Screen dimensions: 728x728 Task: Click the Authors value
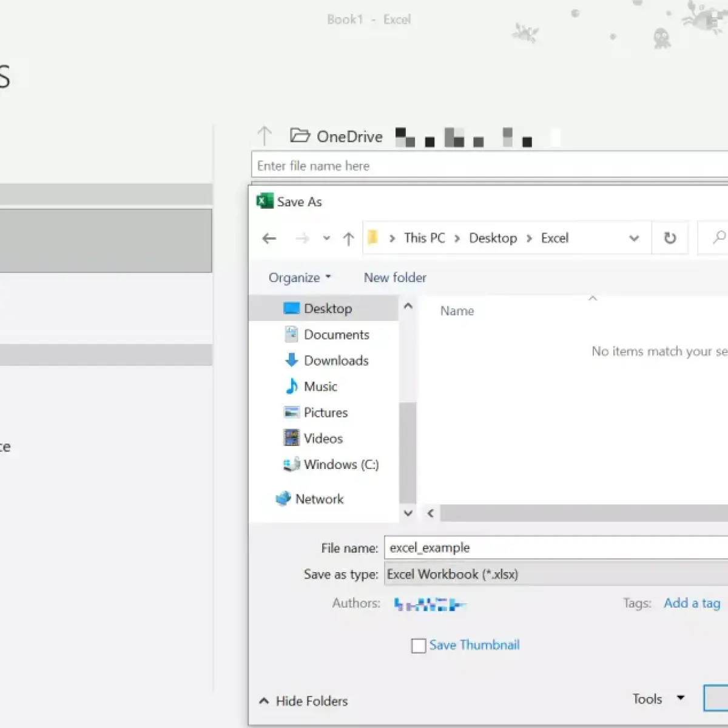(430, 604)
